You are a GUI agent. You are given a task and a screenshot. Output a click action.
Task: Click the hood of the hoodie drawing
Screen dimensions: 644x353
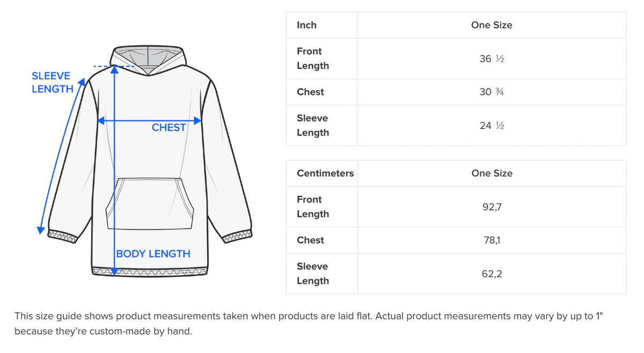[x=149, y=58]
